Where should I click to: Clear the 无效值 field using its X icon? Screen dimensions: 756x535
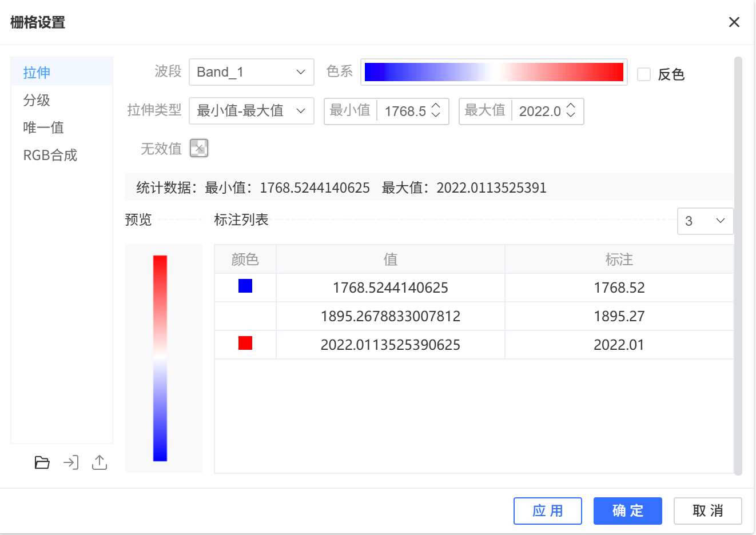pos(200,148)
